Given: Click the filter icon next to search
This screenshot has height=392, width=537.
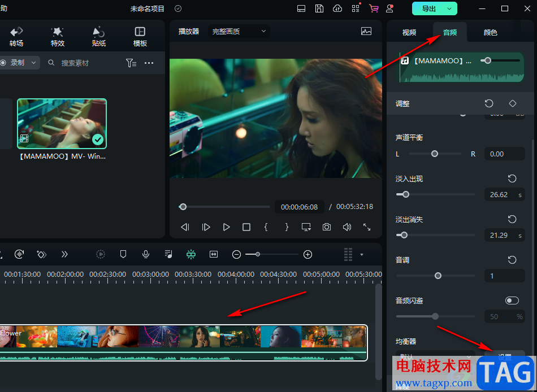Looking at the screenshot, I should coord(131,63).
